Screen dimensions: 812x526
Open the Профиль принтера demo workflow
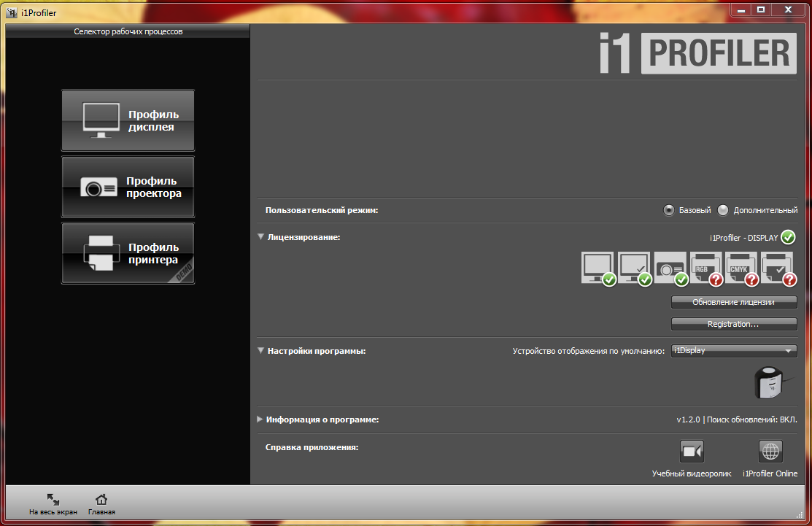pos(128,253)
